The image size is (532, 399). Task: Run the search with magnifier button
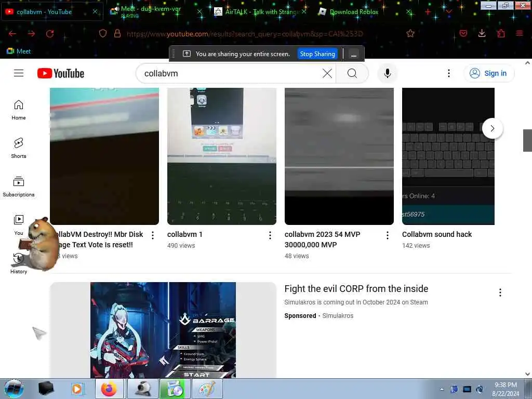(x=352, y=73)
